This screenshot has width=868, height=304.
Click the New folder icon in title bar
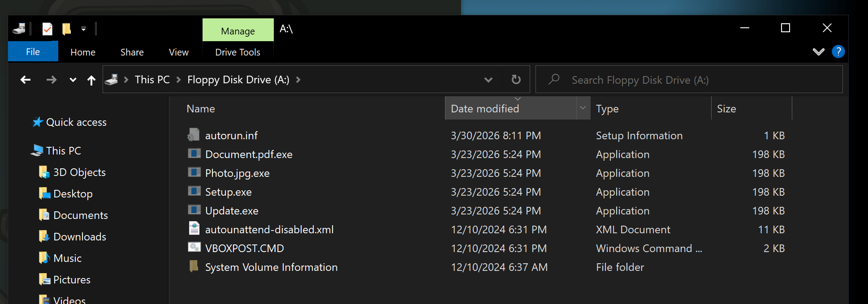pos(66,29)
